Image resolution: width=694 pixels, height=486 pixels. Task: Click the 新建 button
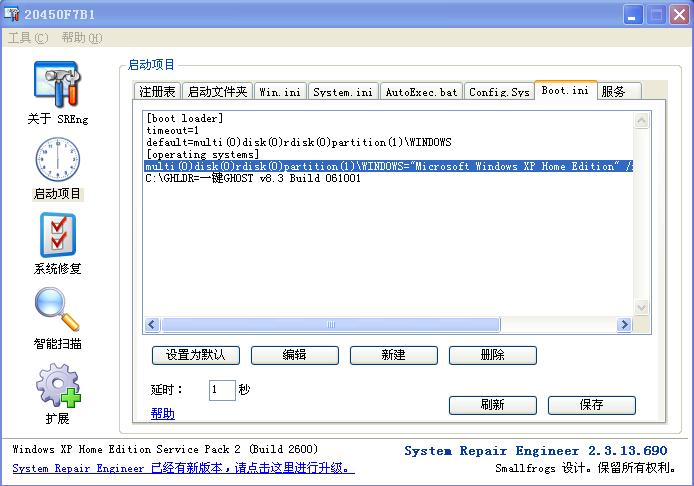394,355
